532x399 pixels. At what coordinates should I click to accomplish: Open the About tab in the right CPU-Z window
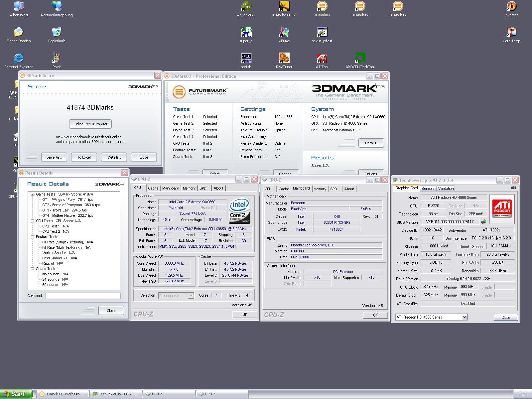349,189
